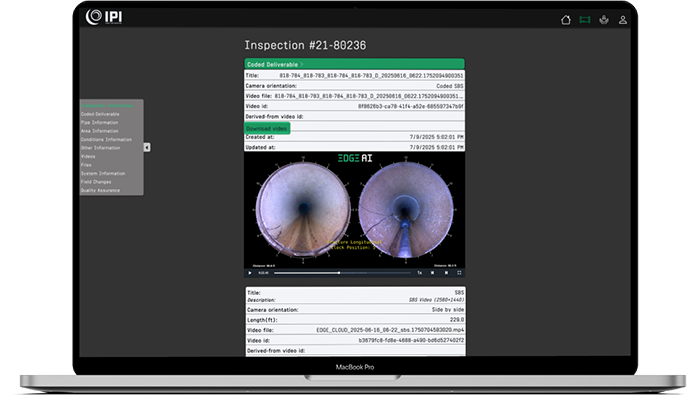Collapse the side navigation panel arrow
Viewport: 700px width, 401px height.
[x=148, y=147]
